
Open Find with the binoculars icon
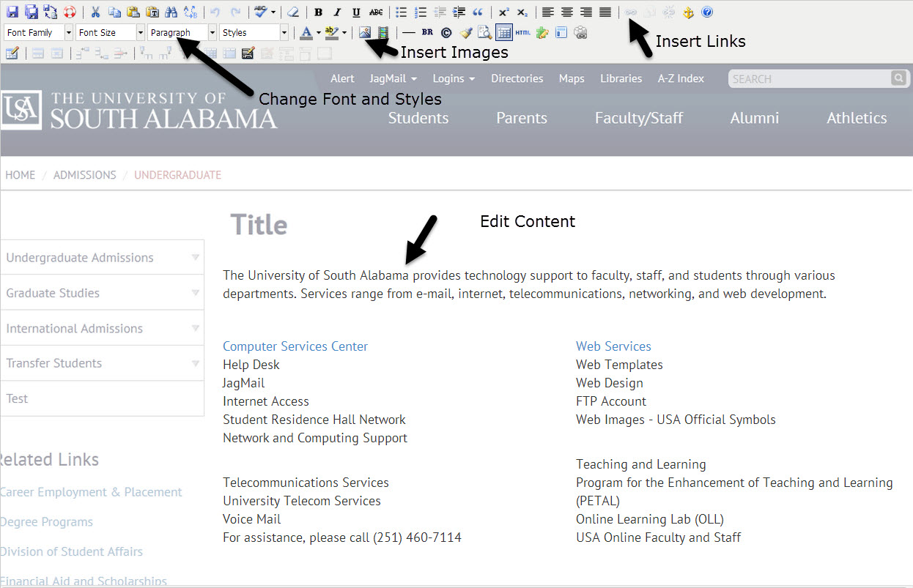click(x=171, y=12)
